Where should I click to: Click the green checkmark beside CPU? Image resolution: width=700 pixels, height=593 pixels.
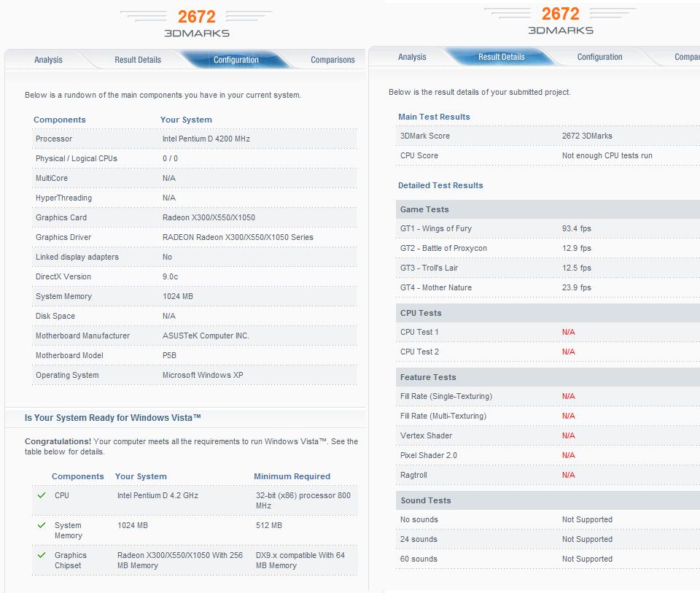pos(42,495)
